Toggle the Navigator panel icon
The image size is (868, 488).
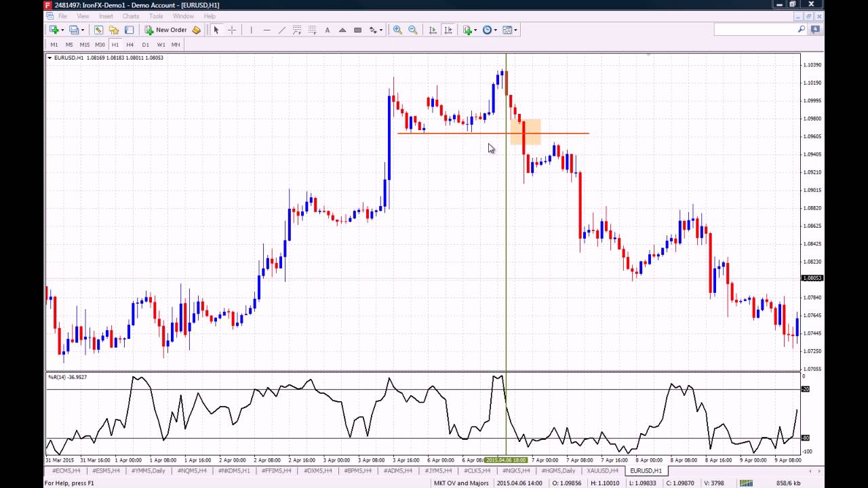[x=113, y=30]
